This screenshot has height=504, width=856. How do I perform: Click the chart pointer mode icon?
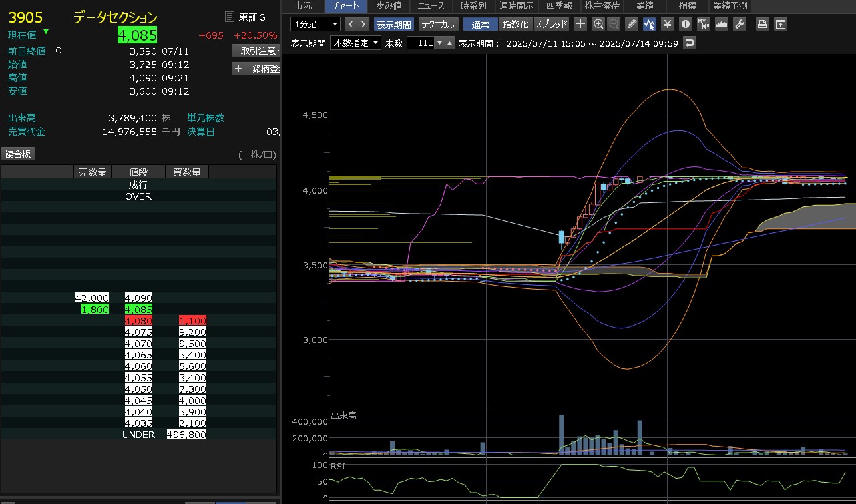pyautogui.click(x=649, y=24)
